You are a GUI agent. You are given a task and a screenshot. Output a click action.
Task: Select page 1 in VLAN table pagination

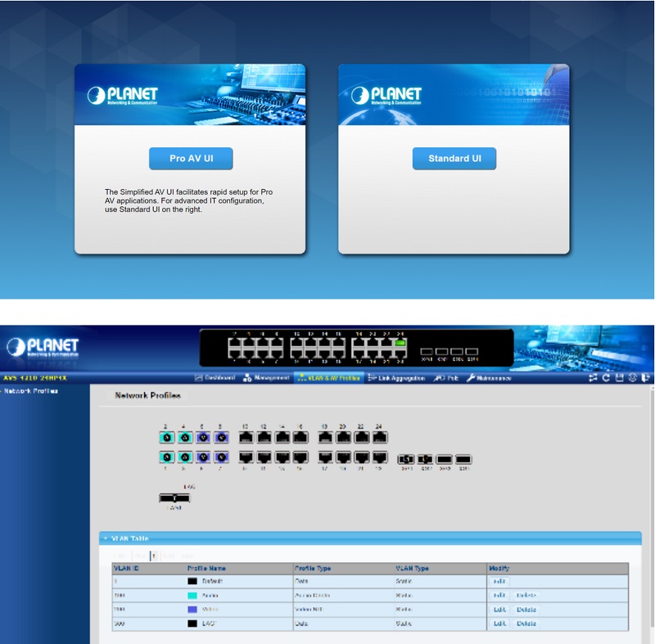pos(154,556)
